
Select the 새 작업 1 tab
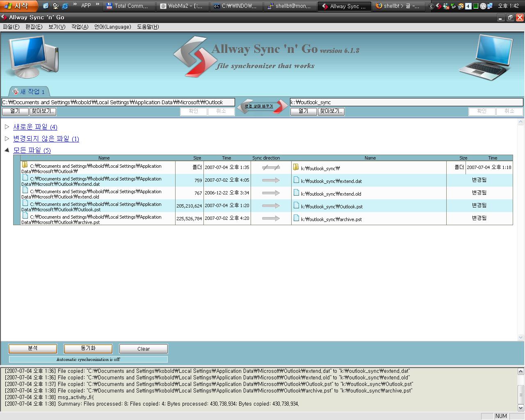[29, 91]
